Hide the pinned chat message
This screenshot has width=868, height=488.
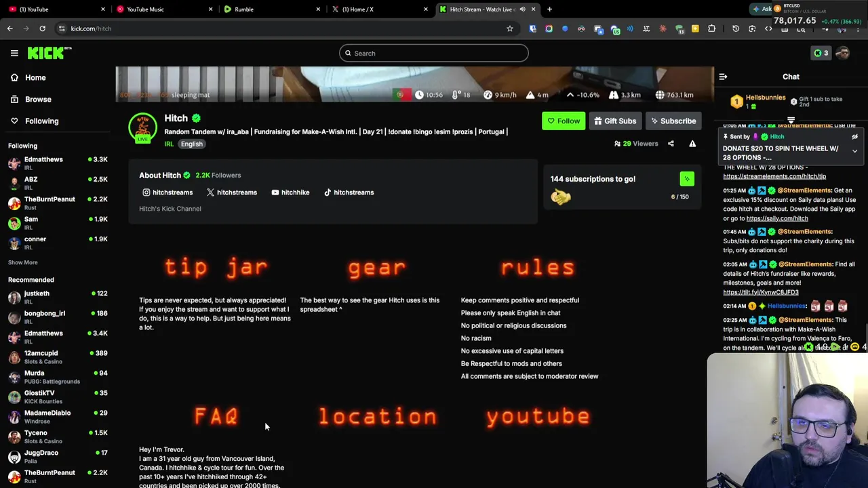[x=854, y=137]
